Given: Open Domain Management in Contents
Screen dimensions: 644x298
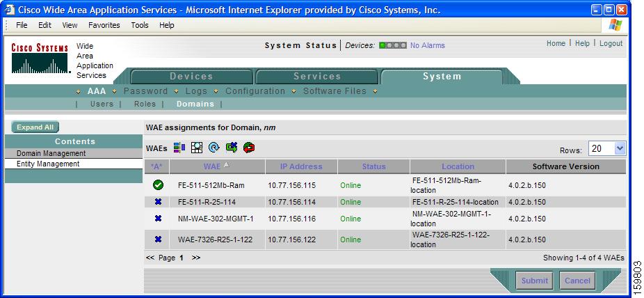Looking at the screenshot, I should [x=51, y=153].
